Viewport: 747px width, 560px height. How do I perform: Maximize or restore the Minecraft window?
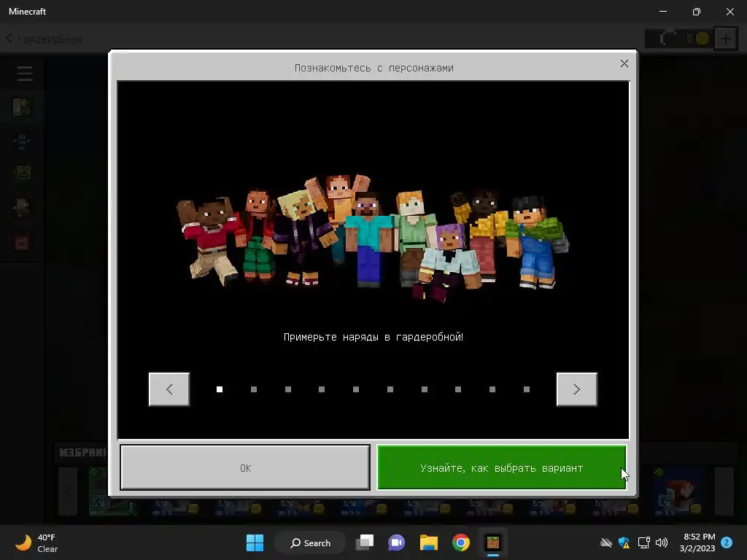697,12
